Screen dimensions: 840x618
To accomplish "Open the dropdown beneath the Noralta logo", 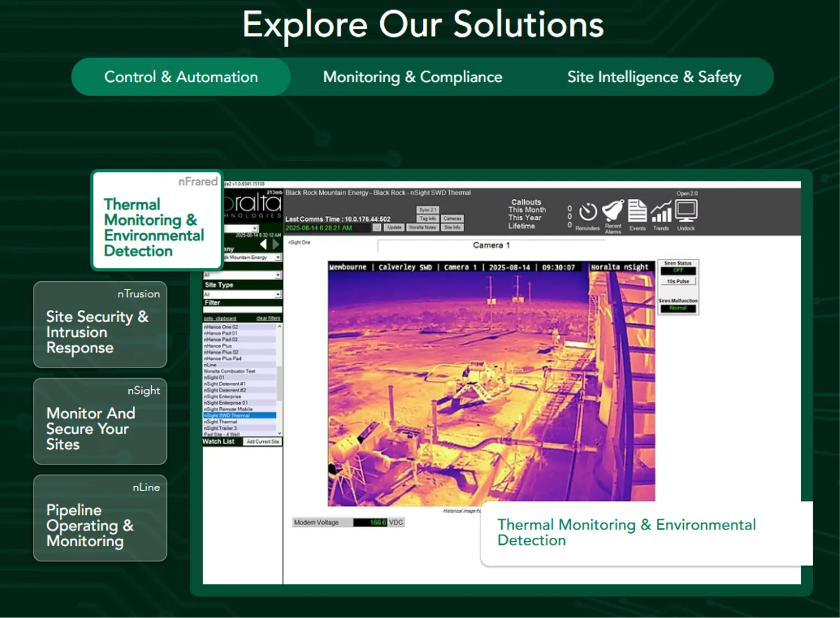I will [241, 229].
